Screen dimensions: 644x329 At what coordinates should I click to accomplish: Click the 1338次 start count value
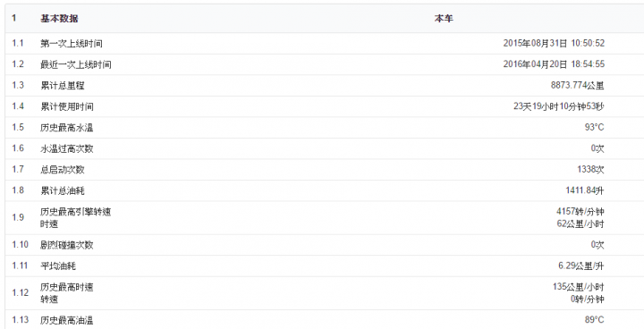[590, 169]
